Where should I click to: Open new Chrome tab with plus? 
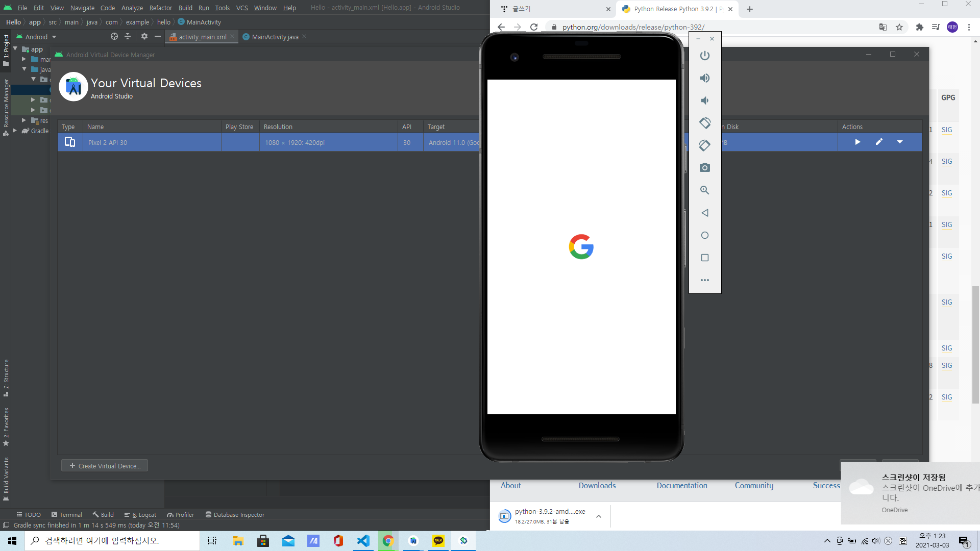click(x=750, y=9)
